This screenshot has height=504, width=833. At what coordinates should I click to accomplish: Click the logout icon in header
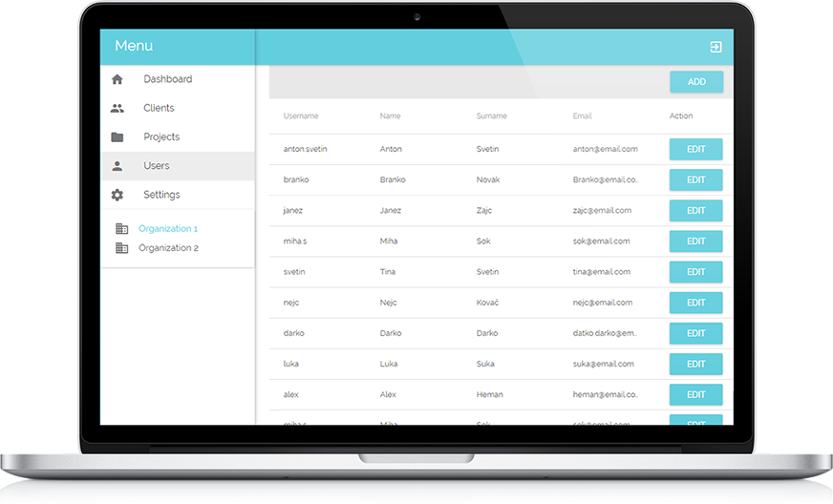click(716, 47)
